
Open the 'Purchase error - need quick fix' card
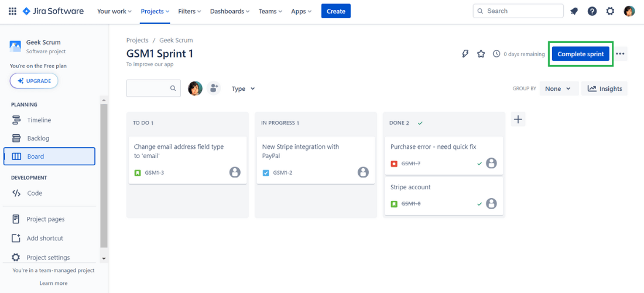coord(444,156)
